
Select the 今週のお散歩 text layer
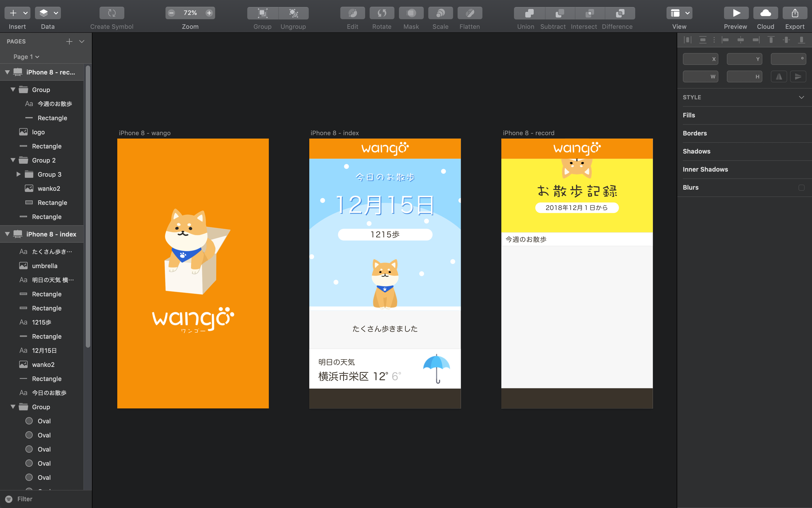coord(55,104)
